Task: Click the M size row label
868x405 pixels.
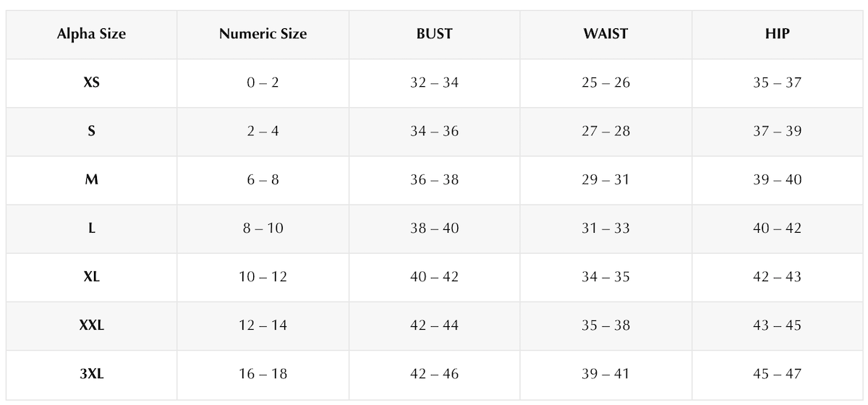Action: click(91, 179)
